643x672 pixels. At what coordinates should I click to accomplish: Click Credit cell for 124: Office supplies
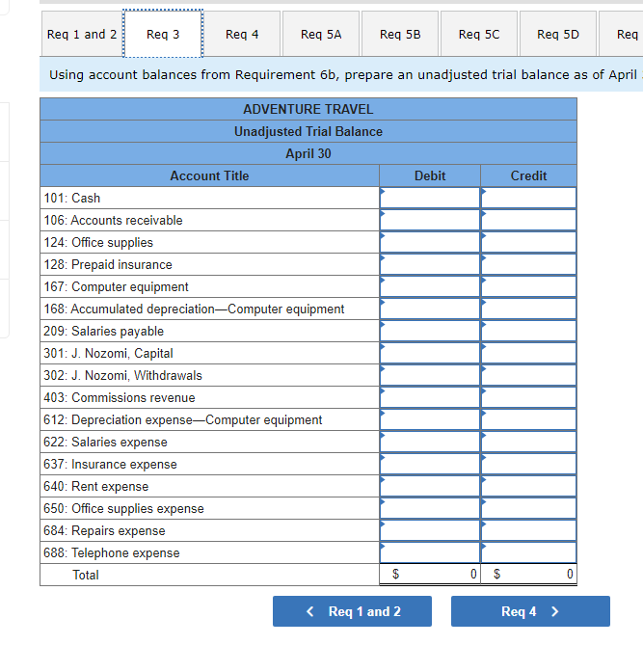point(528,243)
